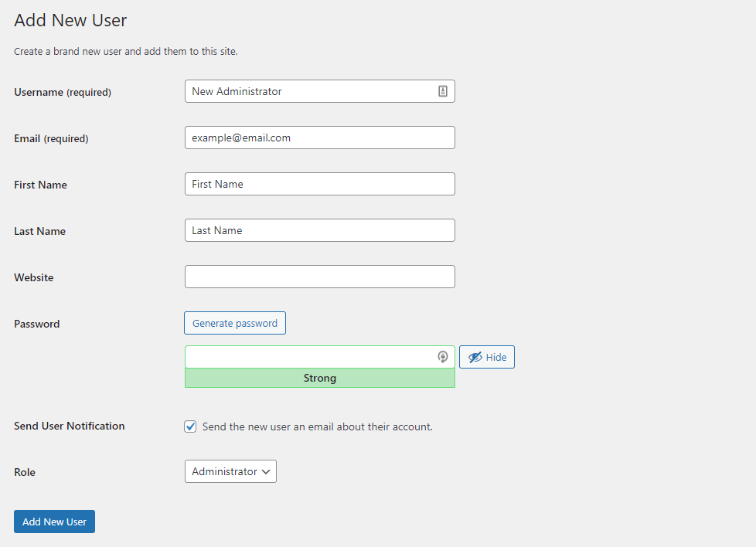Click the "Email (required)" label
Screen dimensions: 756x547
point(51,138)
